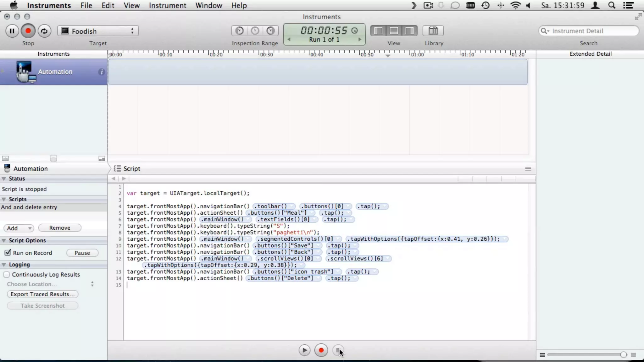Viewport: 644px width, 362px height.
Task: Click the Loop restart icon in toolbar
Action: pyautogui.click(x=44, y=31)
